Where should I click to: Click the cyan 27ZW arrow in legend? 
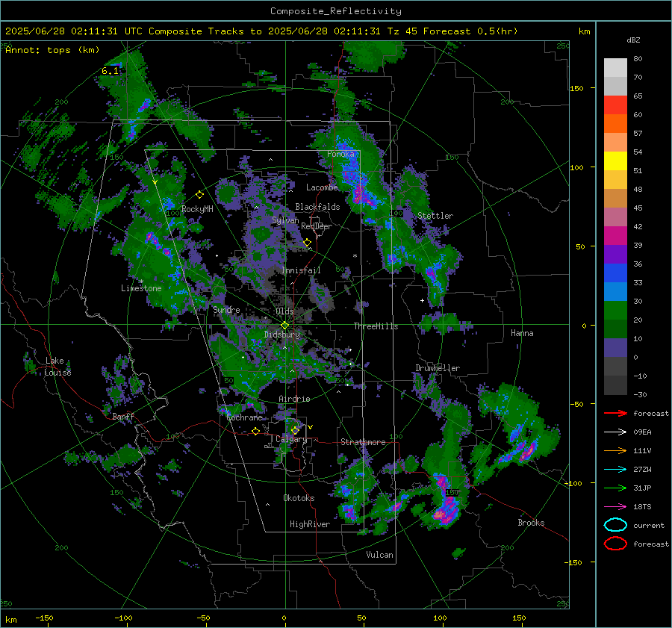pos(615,470)
